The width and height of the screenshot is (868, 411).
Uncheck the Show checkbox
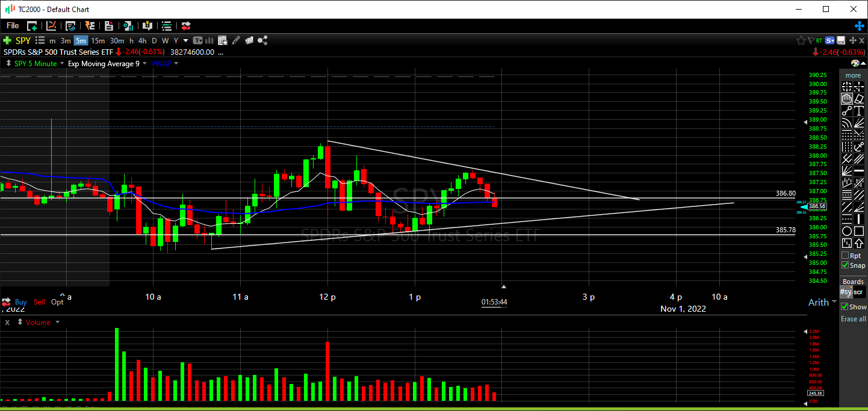[845, 307]
